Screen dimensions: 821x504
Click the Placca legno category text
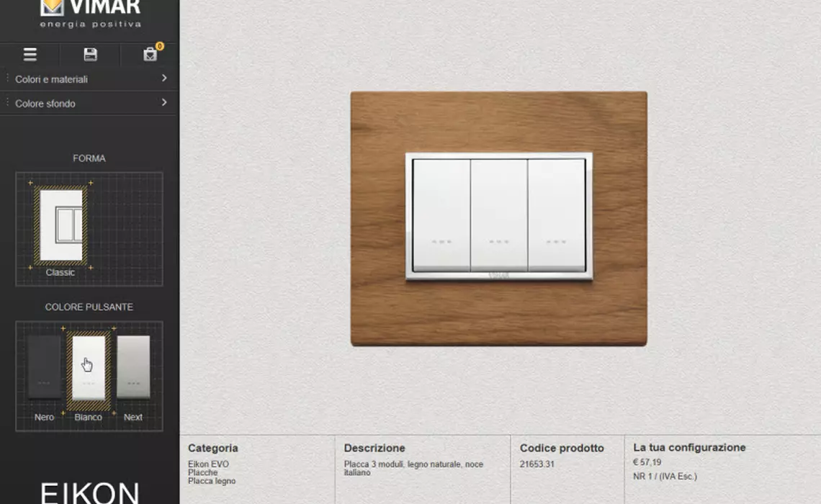click(x=212, y=481)
